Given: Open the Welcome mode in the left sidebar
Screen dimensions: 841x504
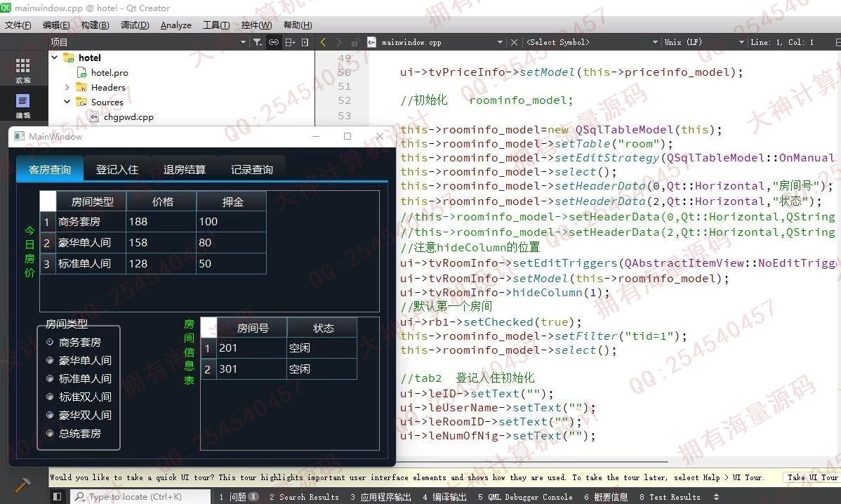Looking at the screenshot, I should click(22, 70).
